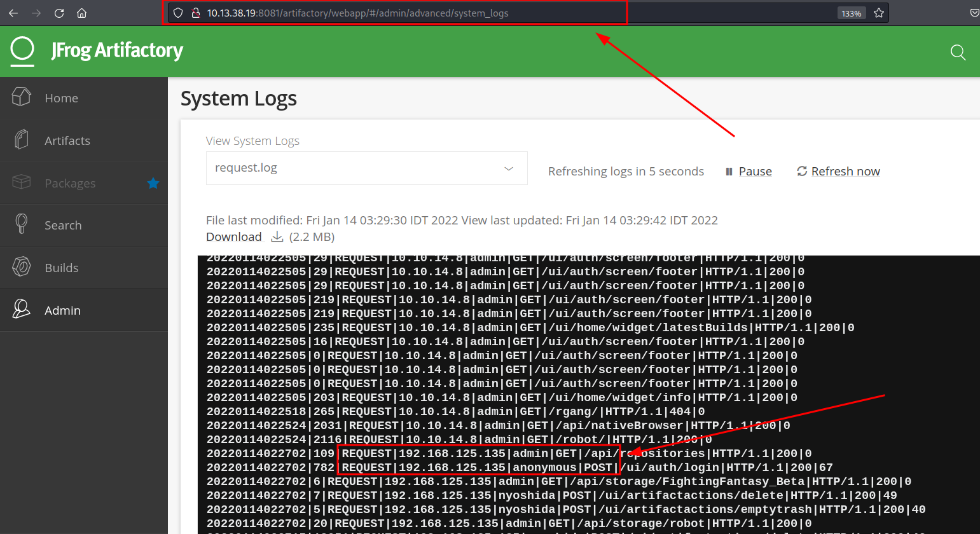Click the Builds sidebar icon
980x534 pixels.
coord(22,266)
